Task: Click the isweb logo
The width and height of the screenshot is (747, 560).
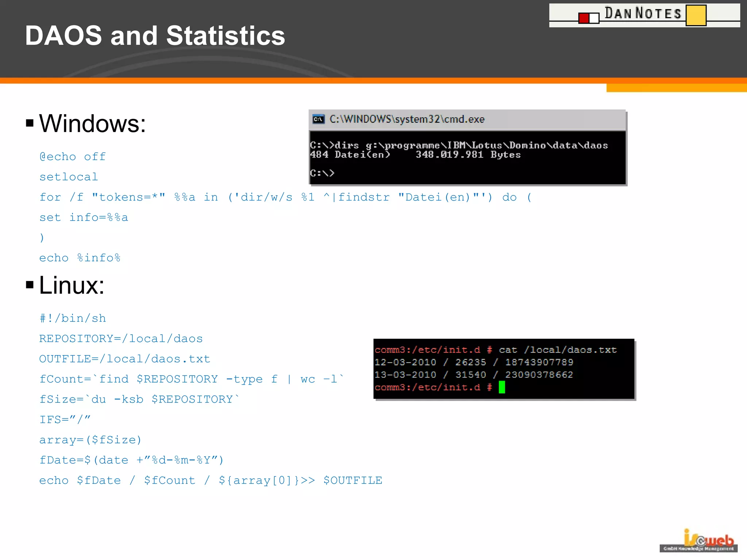Action: [698, 541]
